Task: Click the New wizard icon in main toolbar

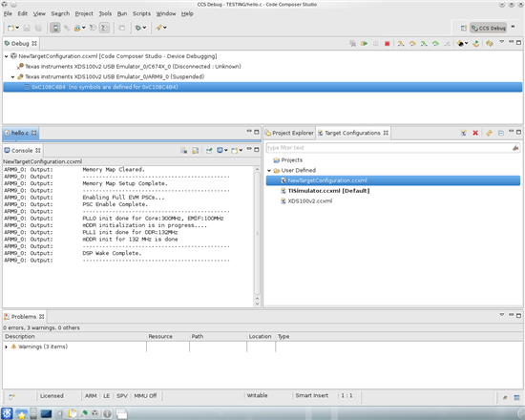Action: (x=11, y=28)
